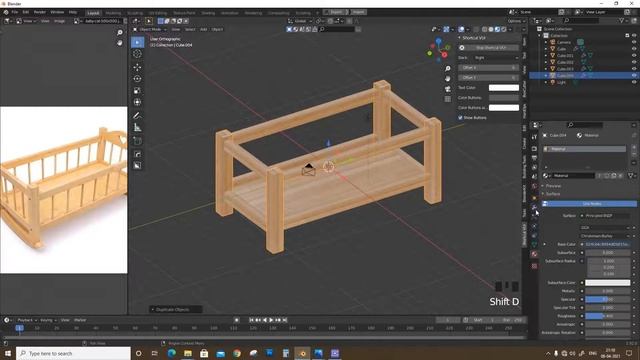Click the Roughness slider

point(608,316)
